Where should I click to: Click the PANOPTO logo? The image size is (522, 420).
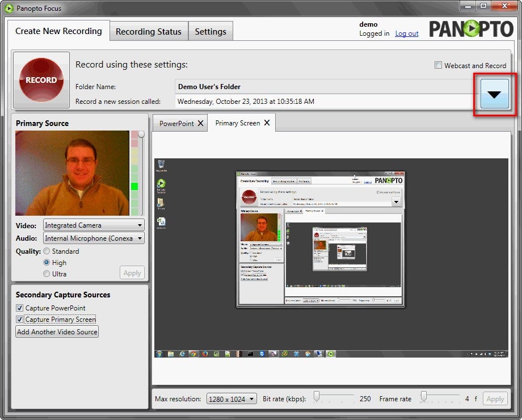[x=471, y=28]
